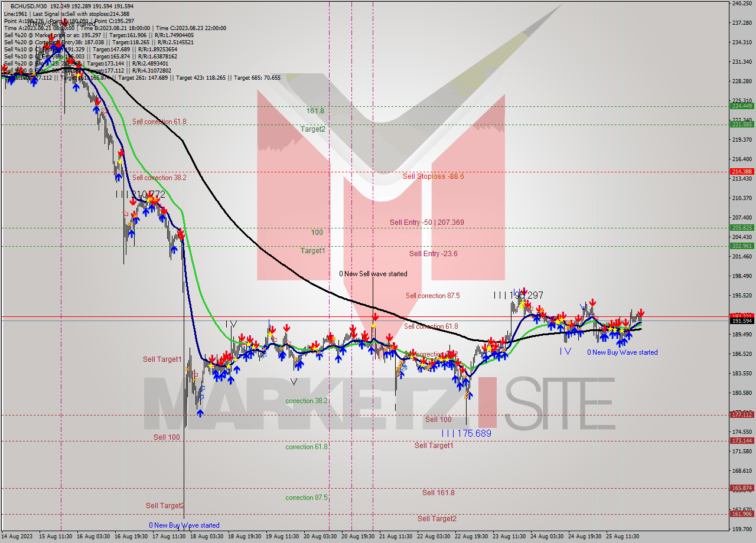Click the 'I I I 210.772' wave label

(x=141, y=194)
